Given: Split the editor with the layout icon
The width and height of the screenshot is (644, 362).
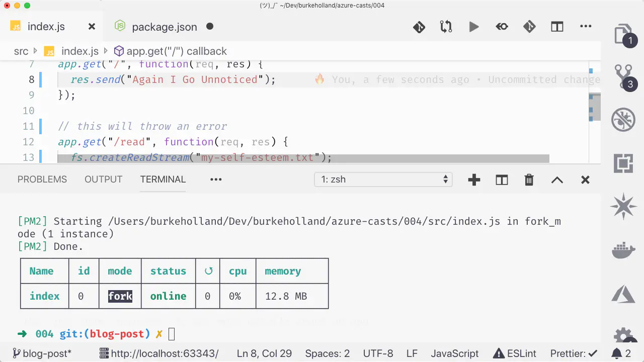Looking at the screenshot, I should (557, 27).
